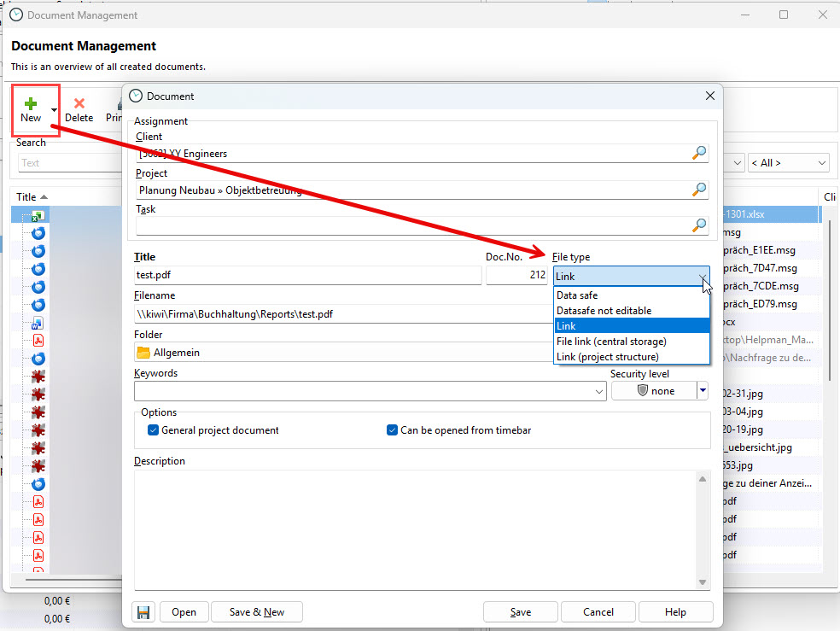Screen dimensions: 840x631
Task: Click the shield icon in Security level
Action: 643,391
